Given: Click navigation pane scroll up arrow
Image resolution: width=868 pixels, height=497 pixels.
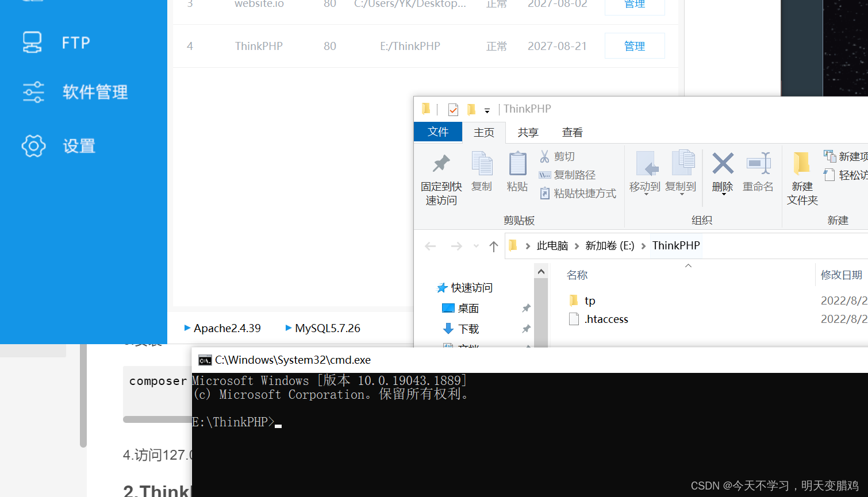Looking at the screenshot, I should click(x=540, y=271).
